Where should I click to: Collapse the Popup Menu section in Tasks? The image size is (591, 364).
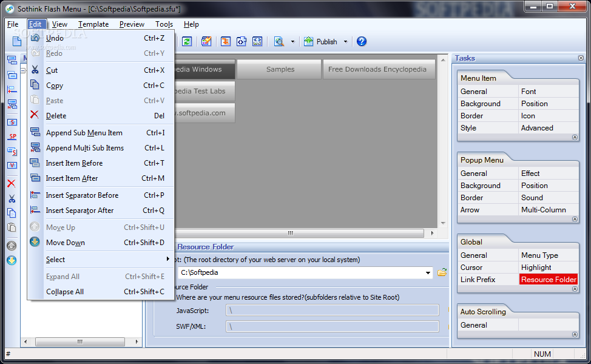coord(575,219)
